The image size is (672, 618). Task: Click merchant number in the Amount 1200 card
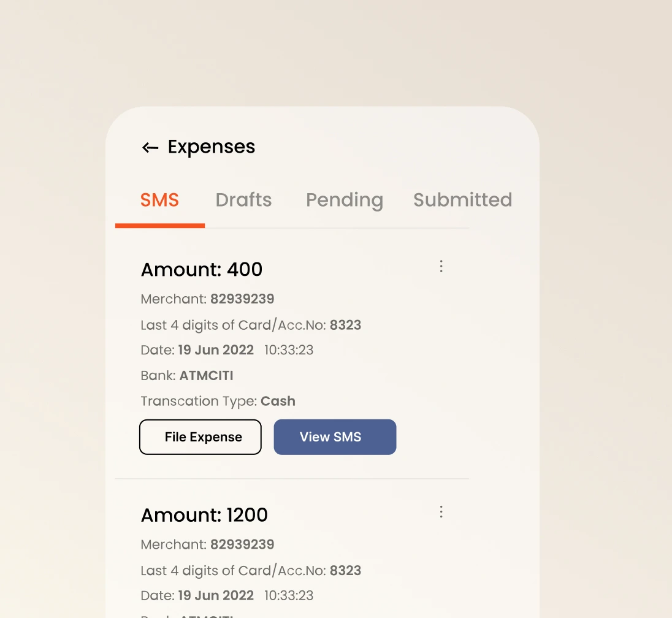[242, 544]
